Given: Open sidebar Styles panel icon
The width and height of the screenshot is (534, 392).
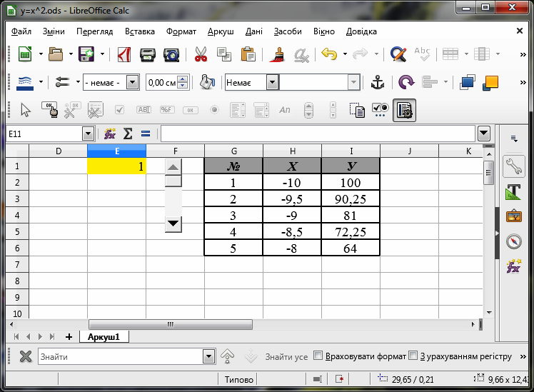Looking at the screenshot, I should (513, 192).
